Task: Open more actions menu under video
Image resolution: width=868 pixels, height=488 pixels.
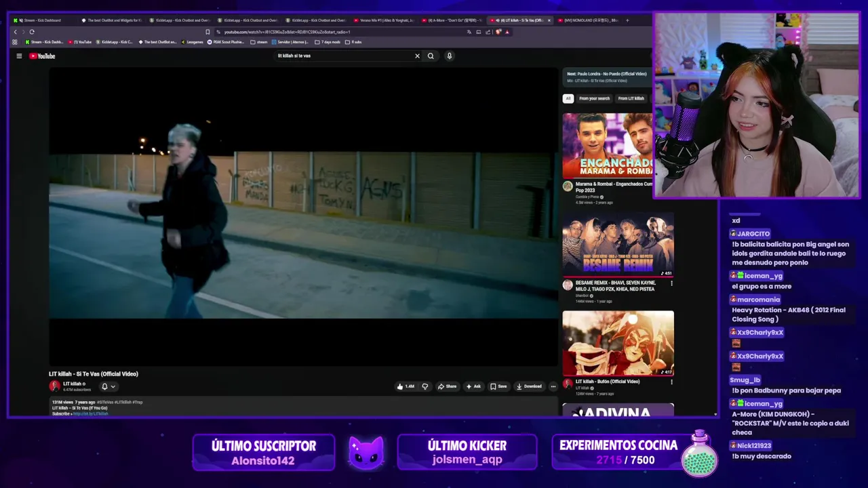Action: pos(553,386)
